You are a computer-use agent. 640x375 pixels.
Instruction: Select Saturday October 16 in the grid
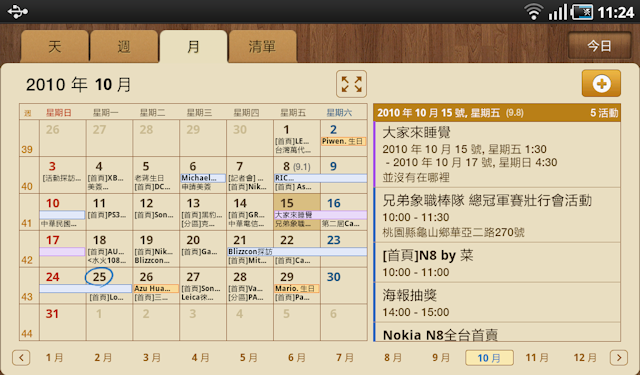click(344, 212)
